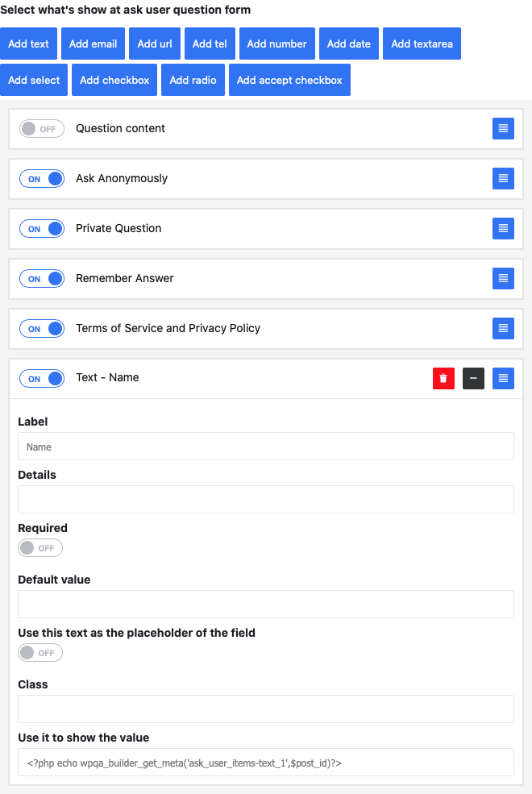This screenshot has height=794, width=532.
Task: Click the Add email button
Action: [x=93, y=44]
